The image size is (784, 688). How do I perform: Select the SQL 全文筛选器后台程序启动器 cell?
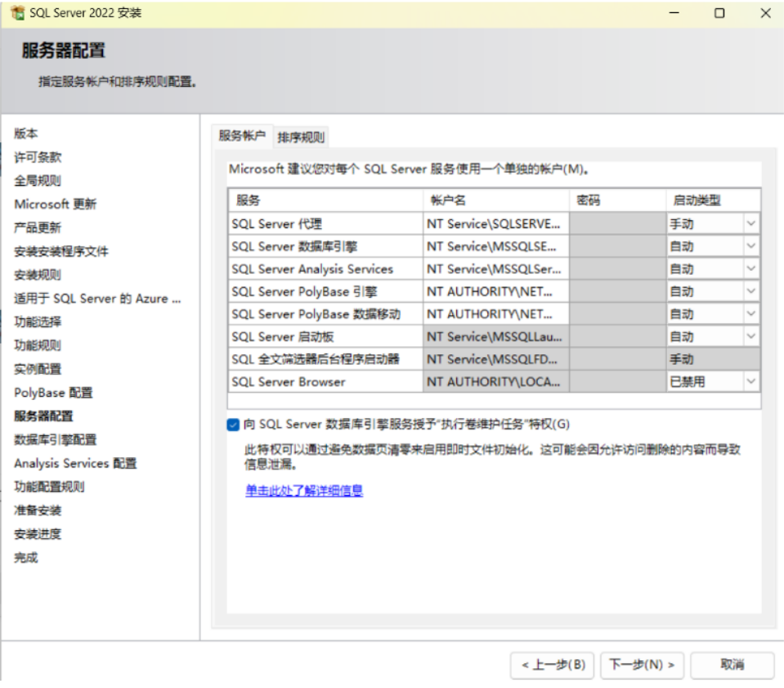[x=325, y=359]
